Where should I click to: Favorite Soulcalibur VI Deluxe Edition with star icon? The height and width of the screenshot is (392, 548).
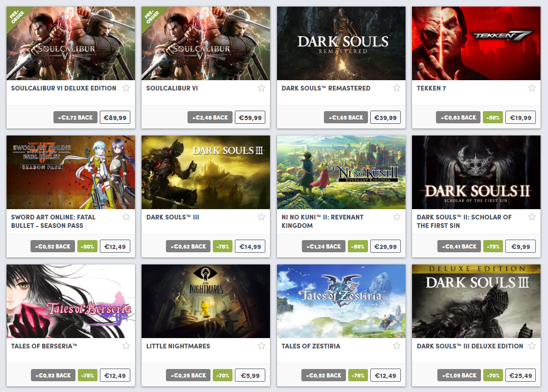(126, 88)
